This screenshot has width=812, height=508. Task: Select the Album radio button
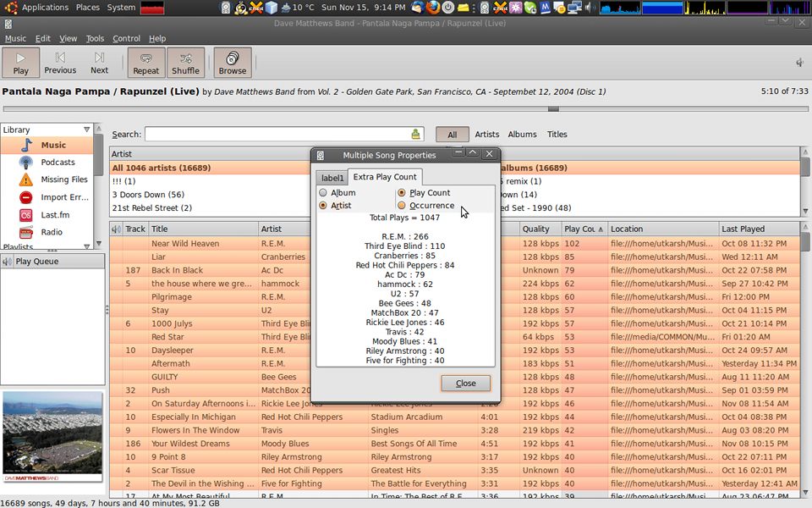337,193
